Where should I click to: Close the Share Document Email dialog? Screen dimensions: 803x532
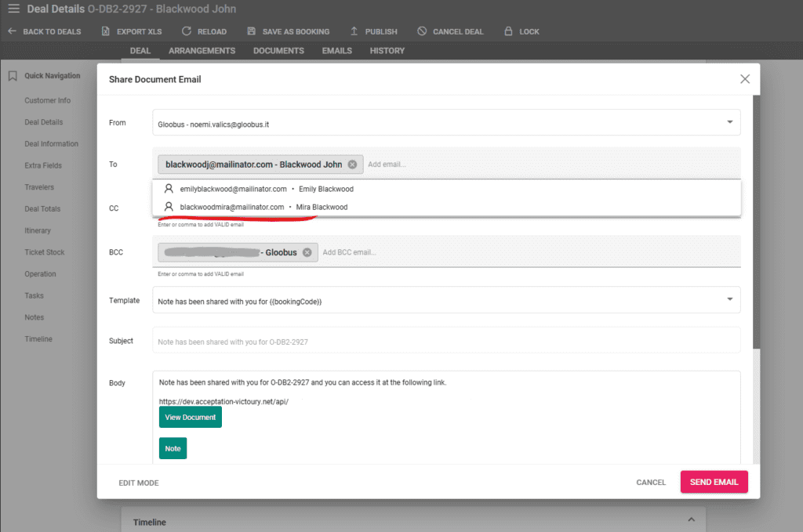point(744,78)
